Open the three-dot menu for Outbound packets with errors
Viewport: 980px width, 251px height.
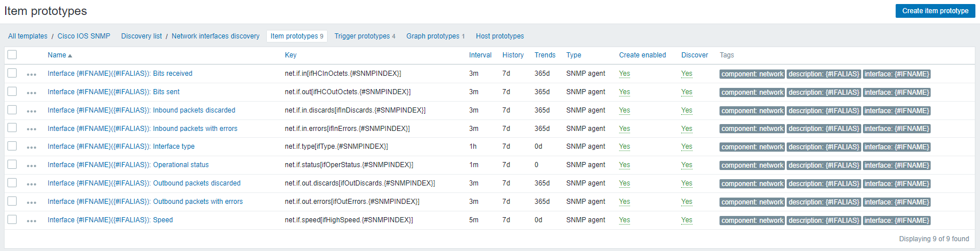tap(32, 202)
